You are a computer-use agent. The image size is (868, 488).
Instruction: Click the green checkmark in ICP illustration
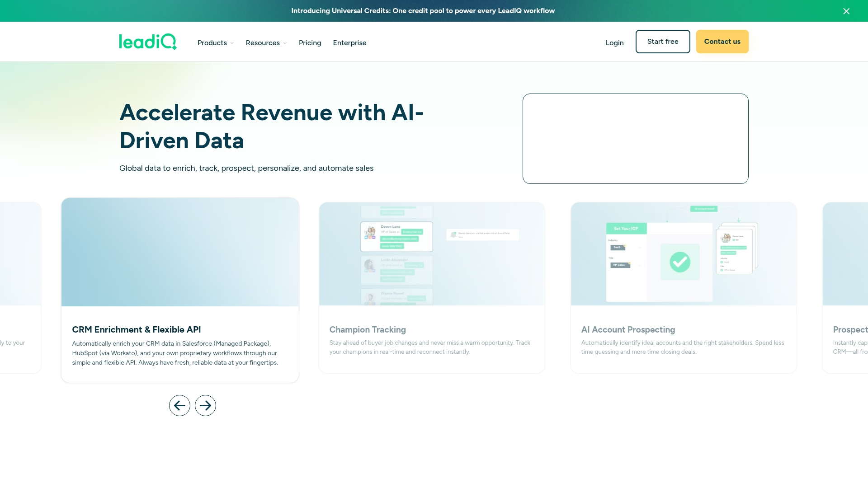[x=679, y=262]
